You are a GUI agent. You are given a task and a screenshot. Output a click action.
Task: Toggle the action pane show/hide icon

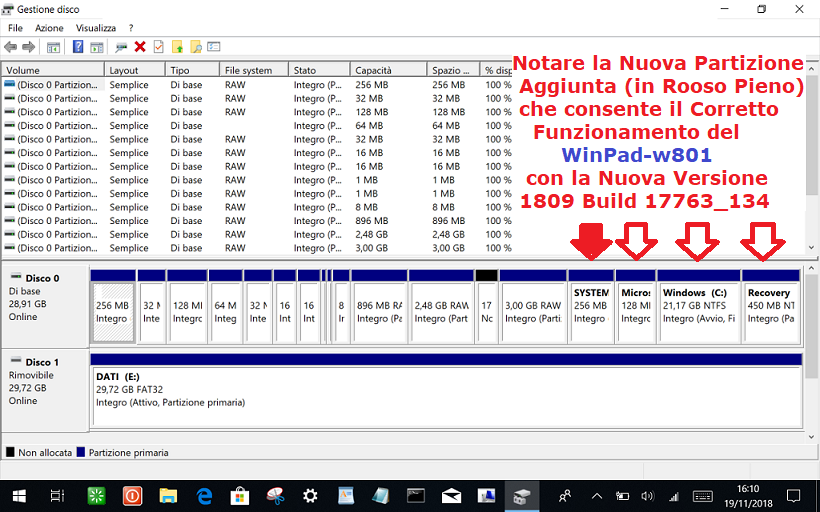97,47
